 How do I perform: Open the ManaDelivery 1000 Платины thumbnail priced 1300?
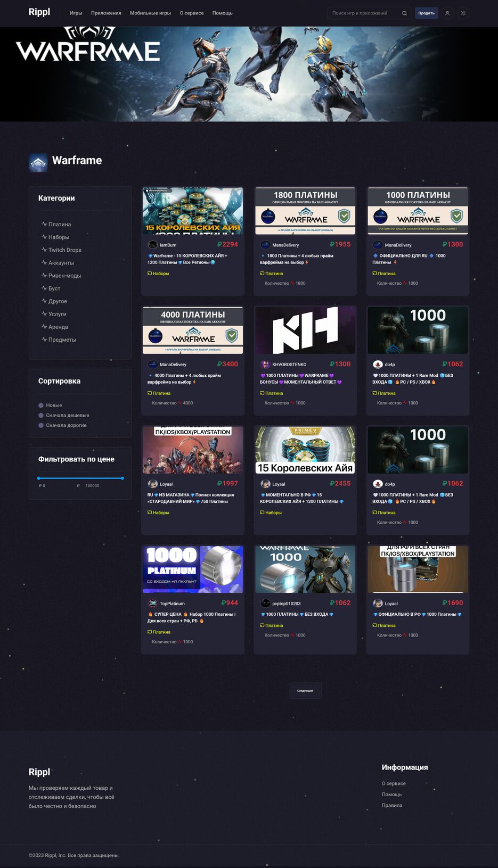[418, 211]
